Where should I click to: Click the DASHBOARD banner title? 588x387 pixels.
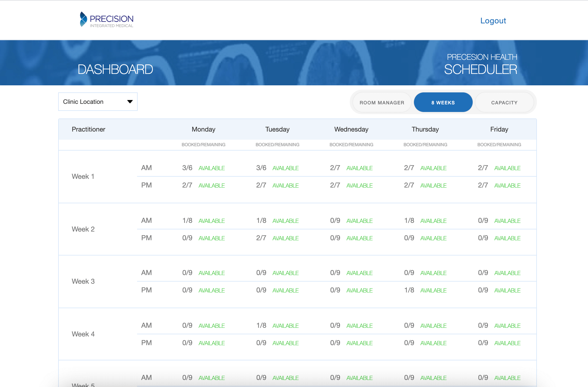point(115,69)
